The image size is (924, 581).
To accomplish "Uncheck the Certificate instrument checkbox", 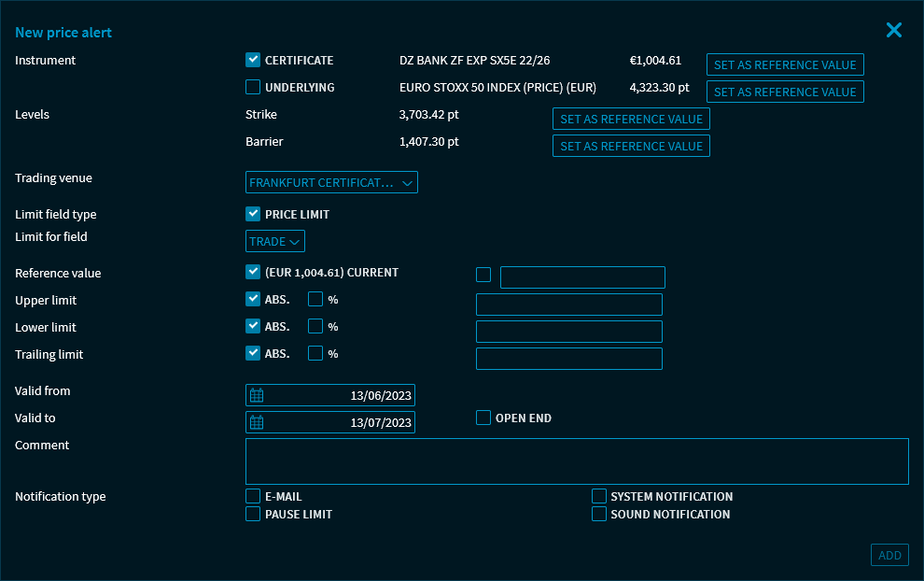I will (253, 61).
